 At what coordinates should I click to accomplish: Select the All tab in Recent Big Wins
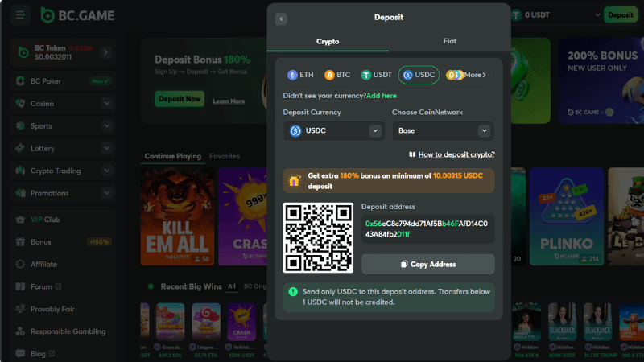232,286
